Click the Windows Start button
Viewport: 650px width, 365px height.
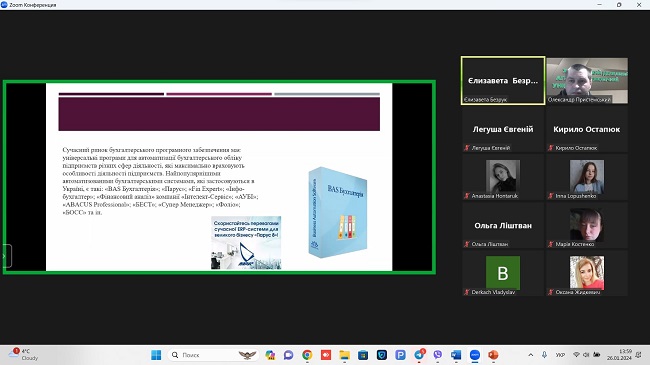156,355
